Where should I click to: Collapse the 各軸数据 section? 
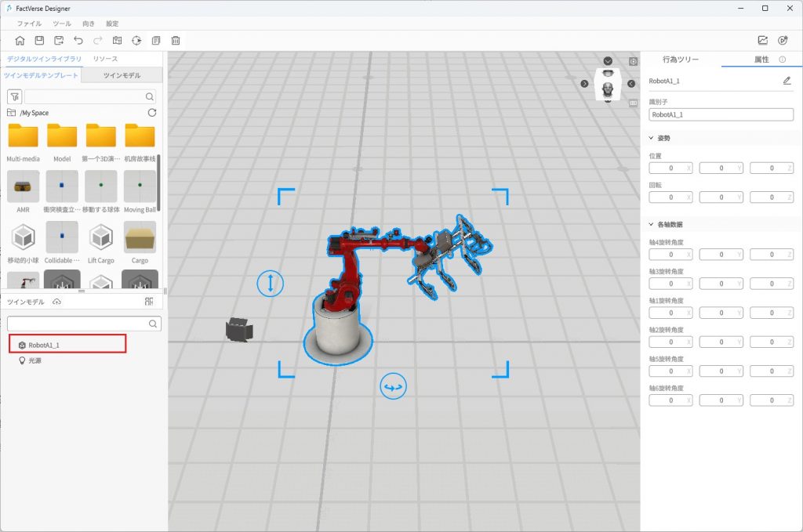651,225
